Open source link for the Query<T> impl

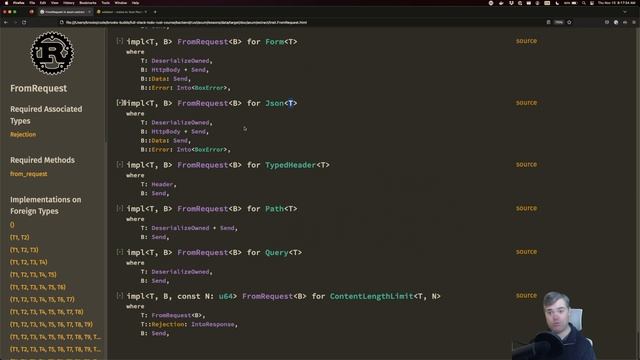526,251
